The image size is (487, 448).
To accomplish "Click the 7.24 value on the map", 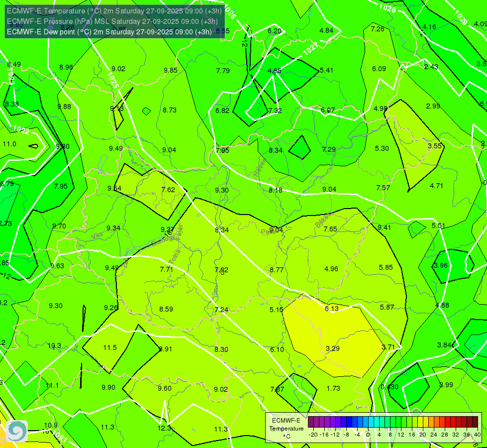I will [221, 310].
